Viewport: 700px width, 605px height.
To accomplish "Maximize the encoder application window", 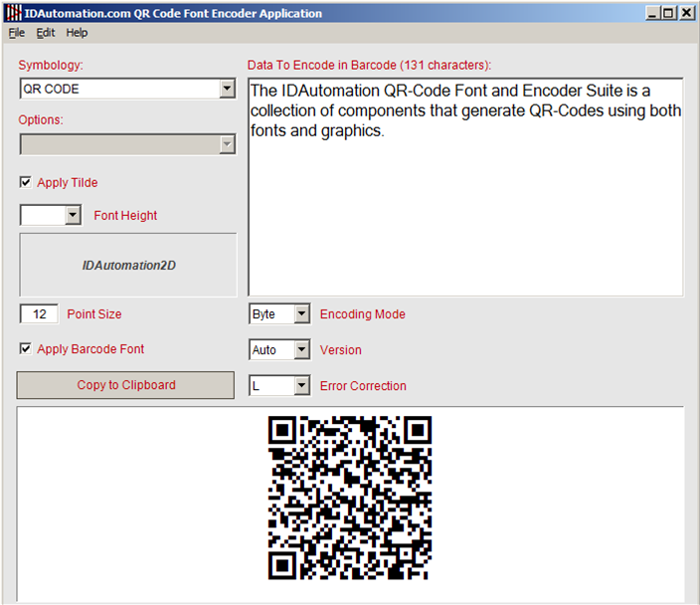I will pos(668,13).
